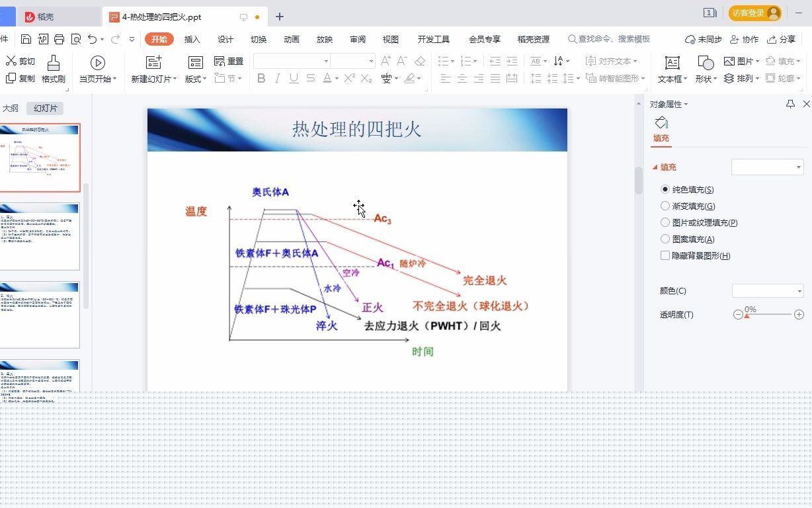Collapse the 填充 section triangle

[x=655, y=167]
